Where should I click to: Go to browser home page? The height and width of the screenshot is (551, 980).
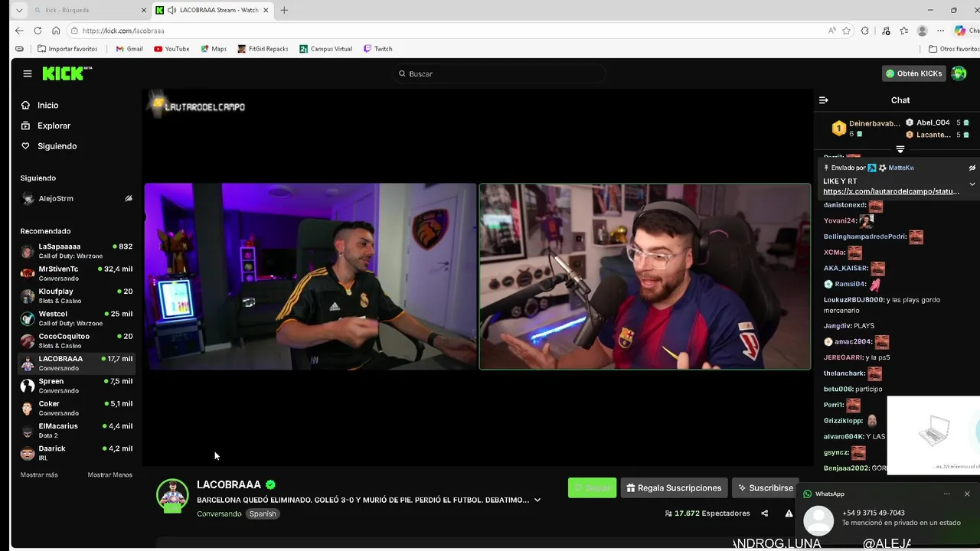[56, 31]
